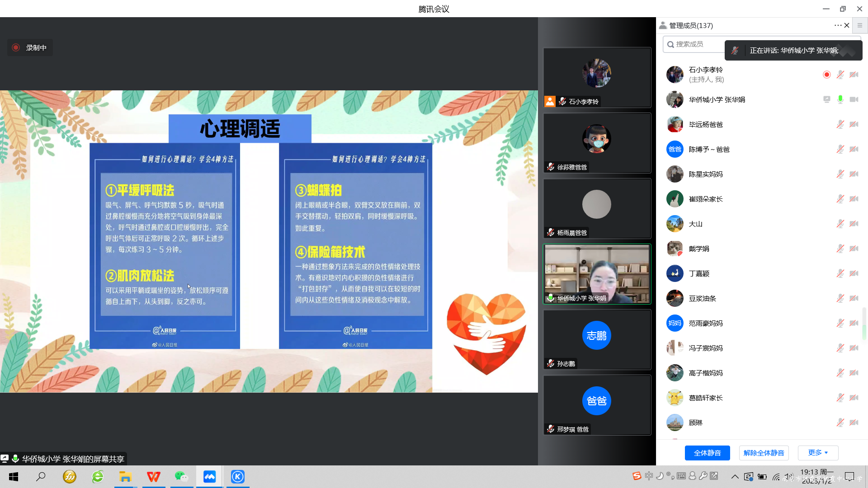This screenshot has width=868, height=488.
Task: Open the three-dot menu of 管理成员 panel
Action: [x=838, y=25]
